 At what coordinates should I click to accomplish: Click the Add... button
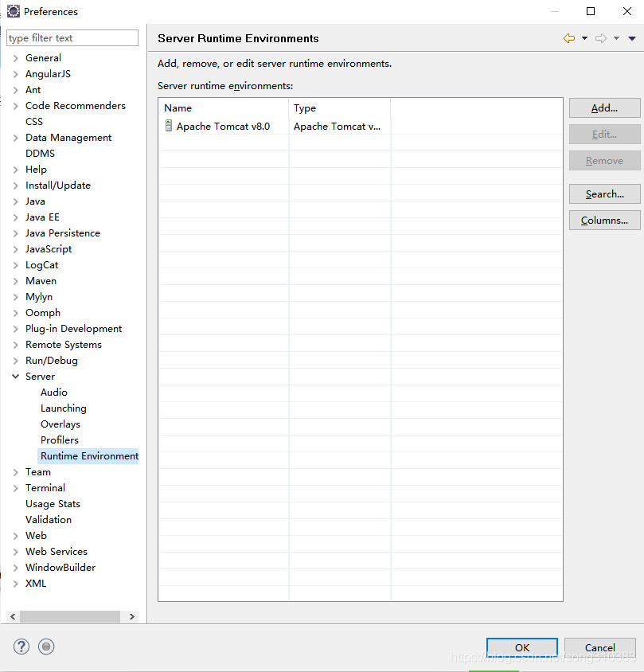coord(604,108)
